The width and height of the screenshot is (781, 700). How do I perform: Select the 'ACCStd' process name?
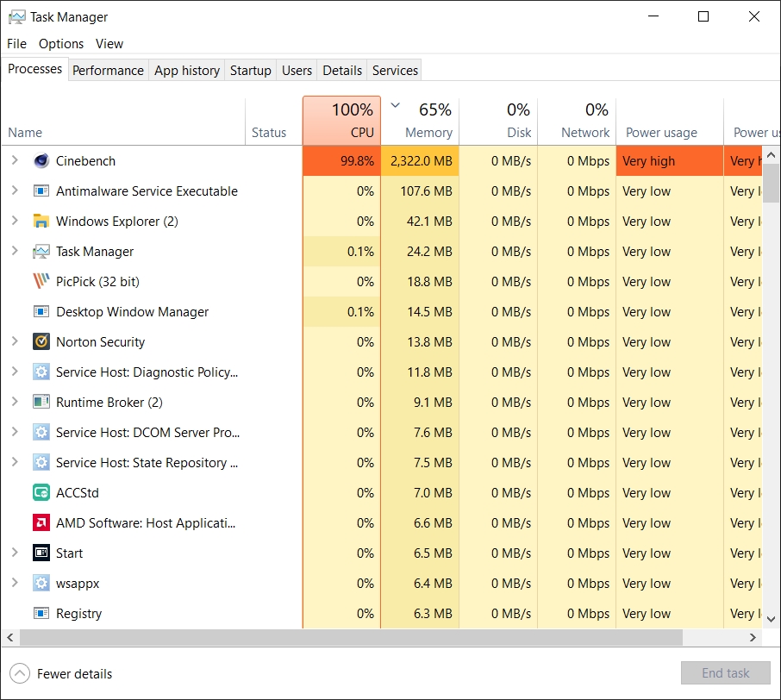click(x=78, y=493)
